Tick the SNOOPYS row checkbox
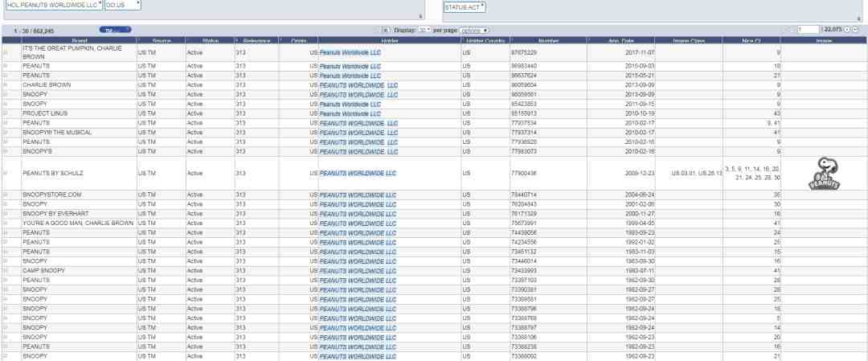868x361 pixels. point(6,152)
